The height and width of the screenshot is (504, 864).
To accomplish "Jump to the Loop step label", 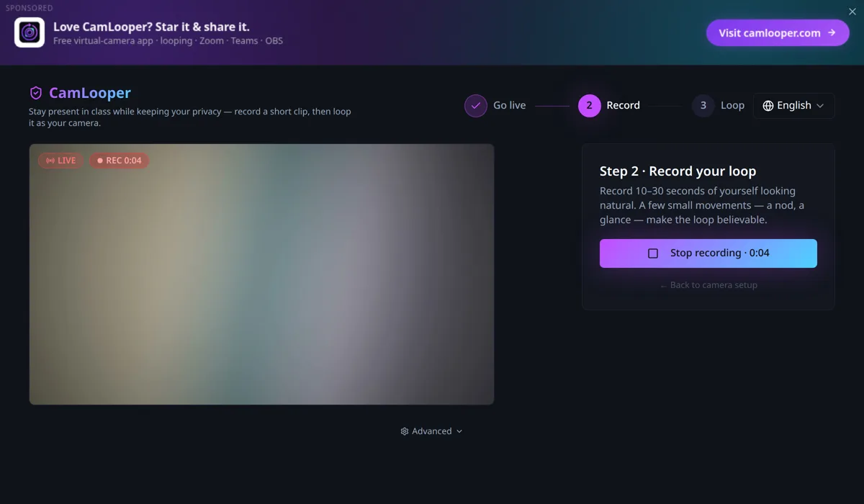I will (732, 105).
